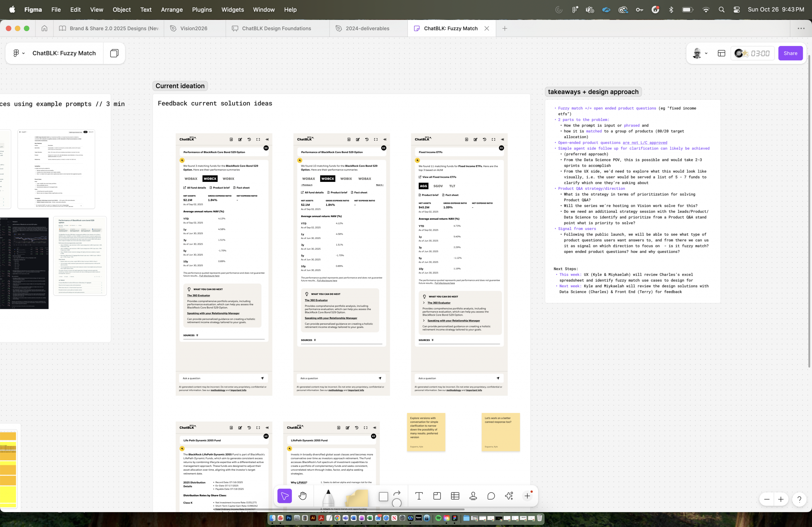Click the vertical canvas scrollbar
This screenshot has width=812, height=527.
[x=809, y=211]
